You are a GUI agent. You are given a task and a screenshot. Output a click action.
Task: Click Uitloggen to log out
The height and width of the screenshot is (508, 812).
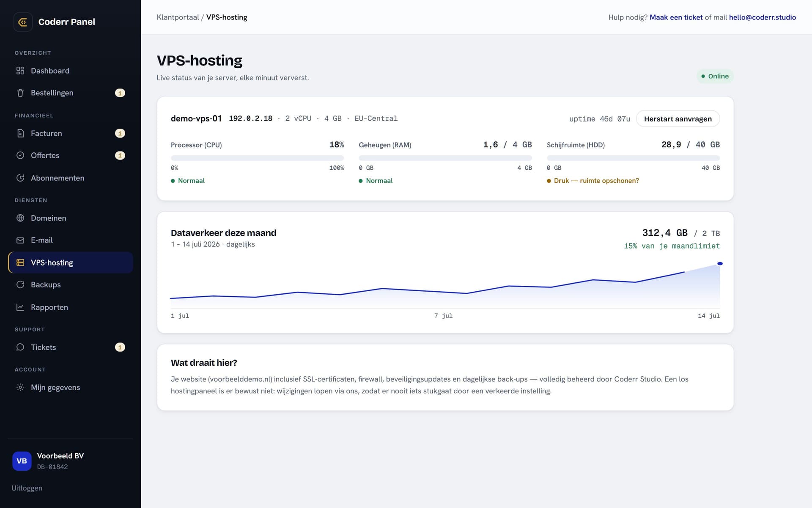click(x=27, y=488)
